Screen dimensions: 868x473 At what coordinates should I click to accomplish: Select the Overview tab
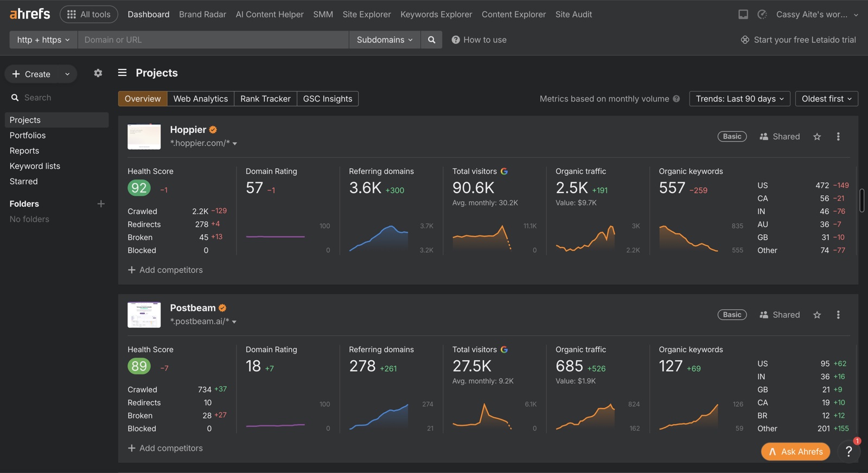pos(143,99)
